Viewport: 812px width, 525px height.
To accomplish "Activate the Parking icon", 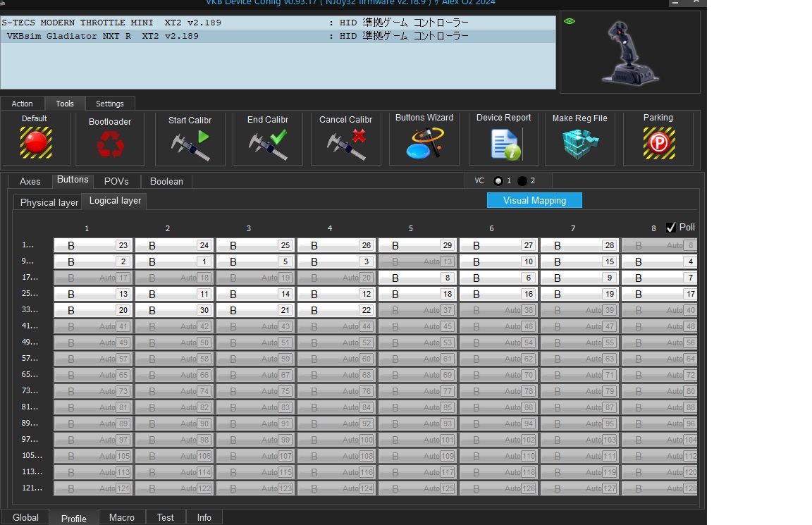I will pyautogui.click(x=659, y=143).
